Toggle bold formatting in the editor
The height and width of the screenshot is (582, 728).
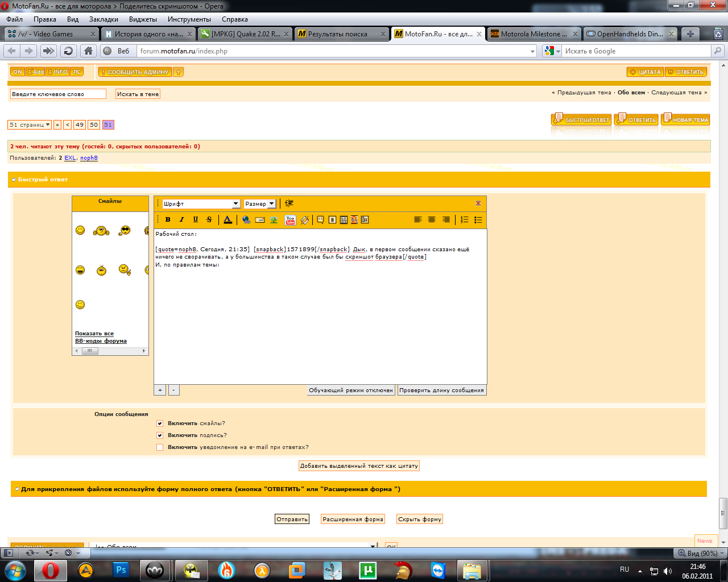168,220
